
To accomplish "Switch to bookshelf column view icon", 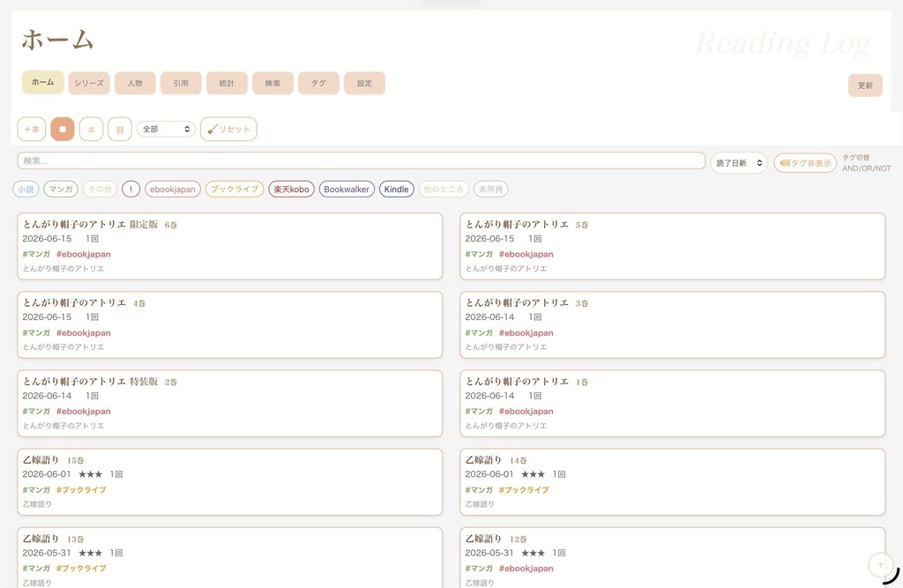I will tap(120, 129).
